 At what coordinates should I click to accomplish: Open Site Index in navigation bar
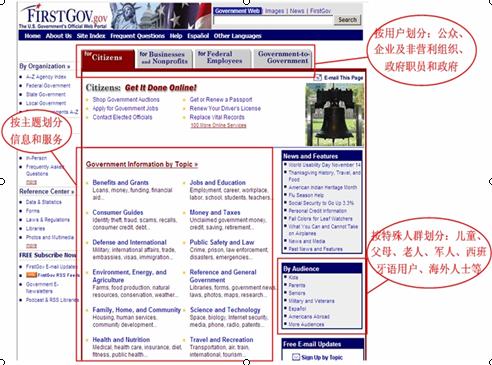(x=91, y=36)
